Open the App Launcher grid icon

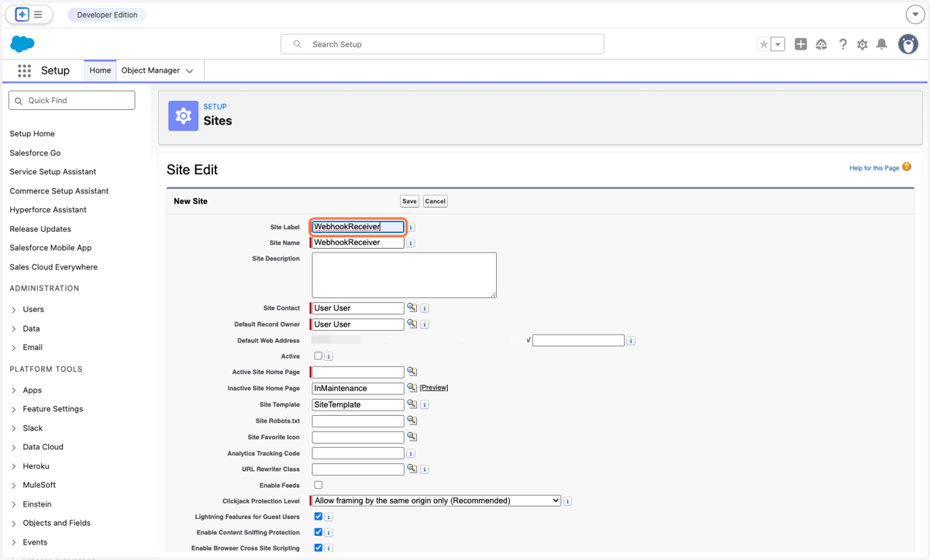pos(24,70)
